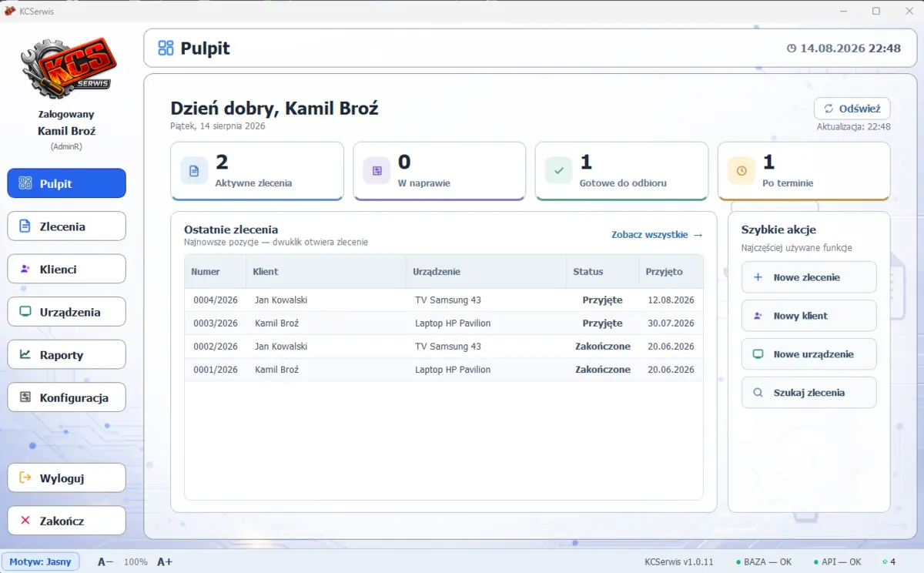
Task: Follow the Zobacz wszystkie link
Action: 657,235
